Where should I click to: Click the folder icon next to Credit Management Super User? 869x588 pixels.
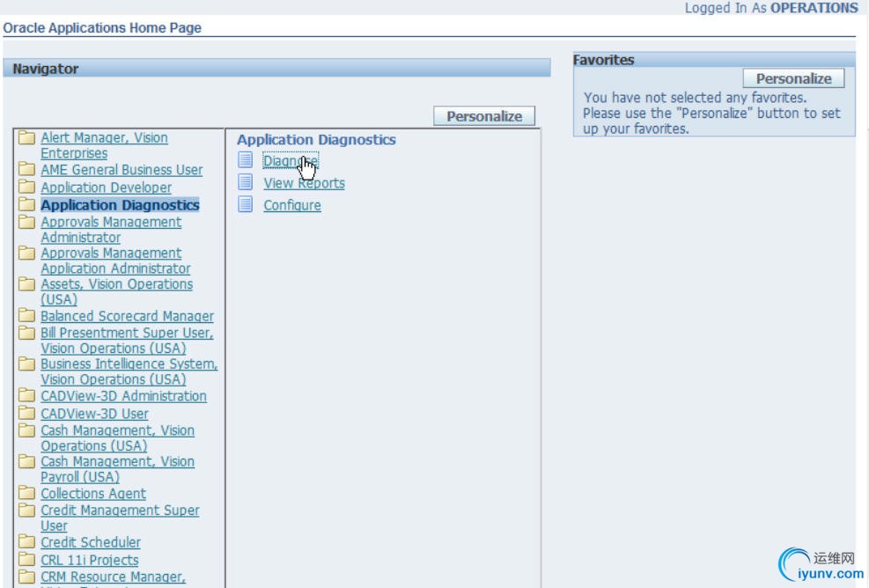coord(26,510)
